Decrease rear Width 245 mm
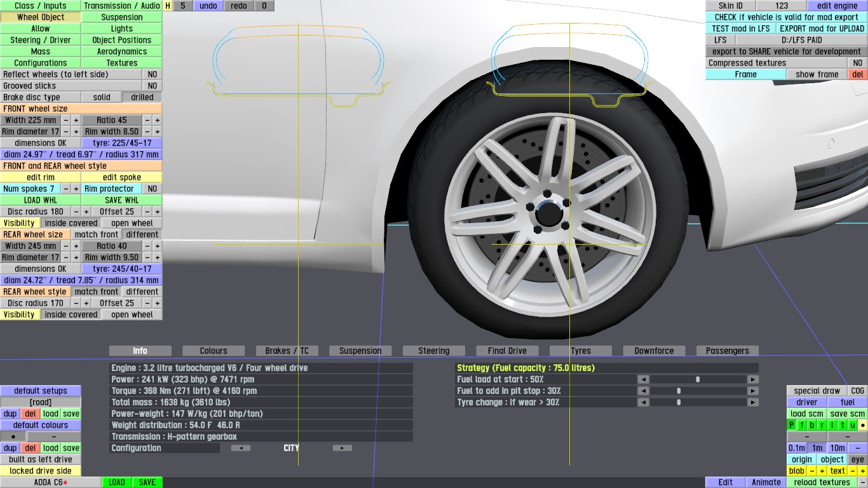The width and height of the screenshot is (868, 488). 66,246
